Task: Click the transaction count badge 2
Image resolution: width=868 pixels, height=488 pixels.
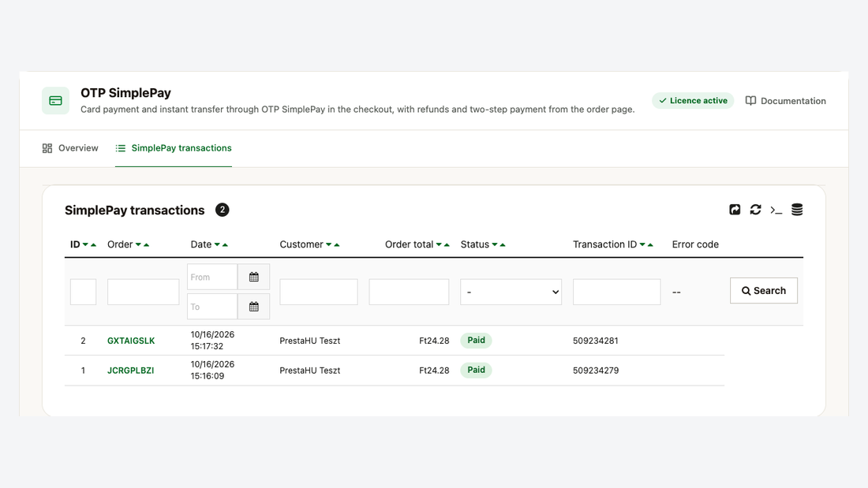Action: tap(222, 210)
